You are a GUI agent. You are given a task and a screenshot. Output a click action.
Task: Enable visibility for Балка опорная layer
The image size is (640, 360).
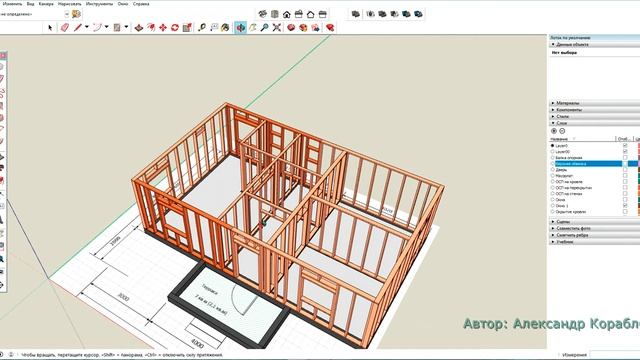click(x=625, y=158)
